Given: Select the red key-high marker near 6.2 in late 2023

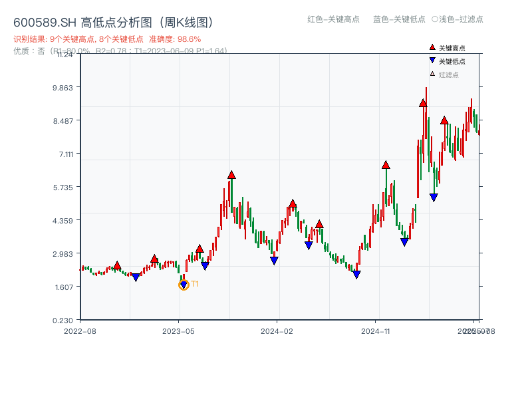Looking at the screenshot, I should point(231,175).
